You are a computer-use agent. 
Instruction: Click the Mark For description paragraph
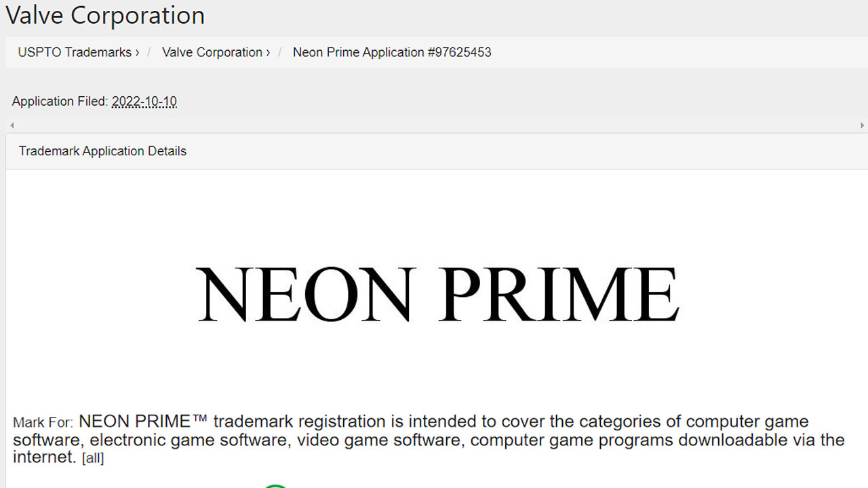[427, 439]
